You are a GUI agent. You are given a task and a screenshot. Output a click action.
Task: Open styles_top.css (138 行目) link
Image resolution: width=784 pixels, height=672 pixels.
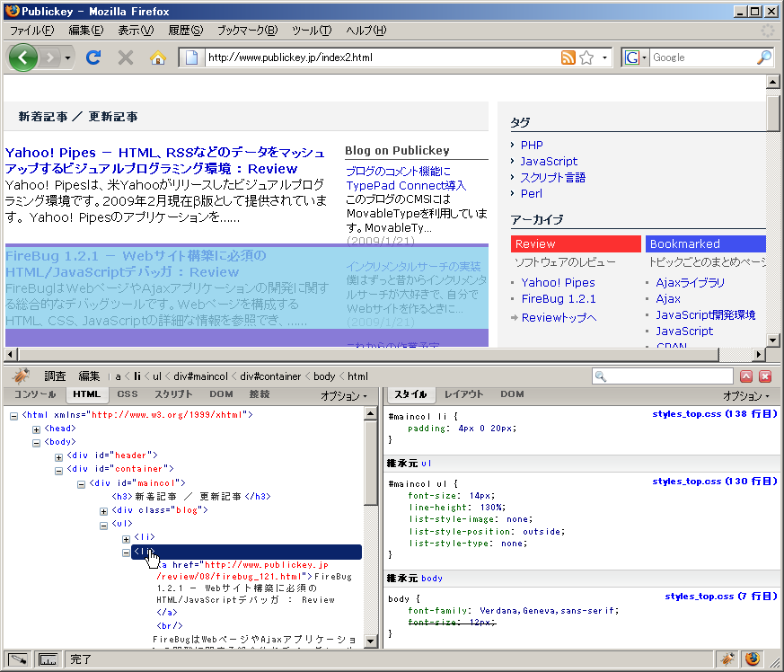(715, 414)
